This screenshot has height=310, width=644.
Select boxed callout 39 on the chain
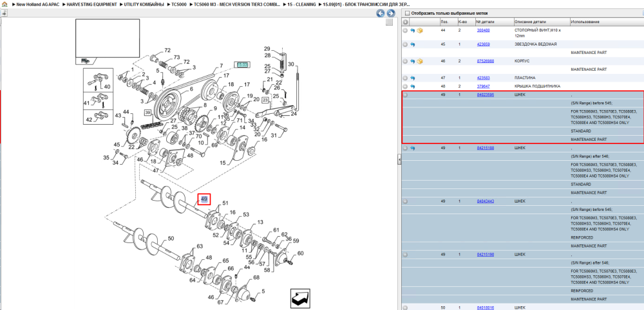pyautogui.click(x=147, y=113)
